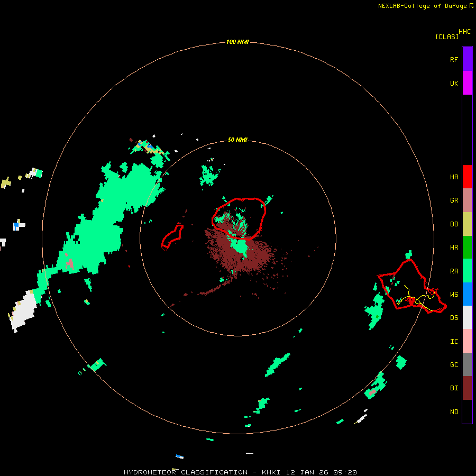The height and width of the screenshot is (476, 476).
Task: Select the GC gray legend swatch
Action: pyautogui.click(x=467, y=364)
